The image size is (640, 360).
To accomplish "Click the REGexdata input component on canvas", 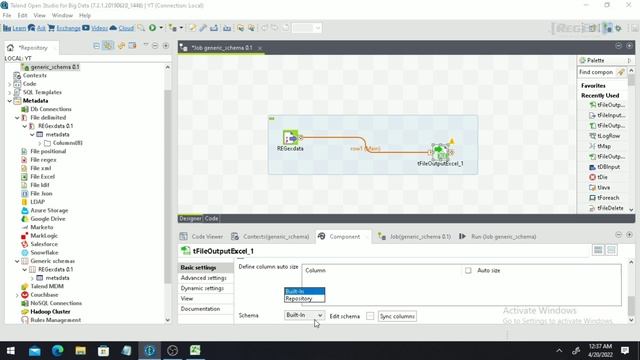I will [290, 138].
